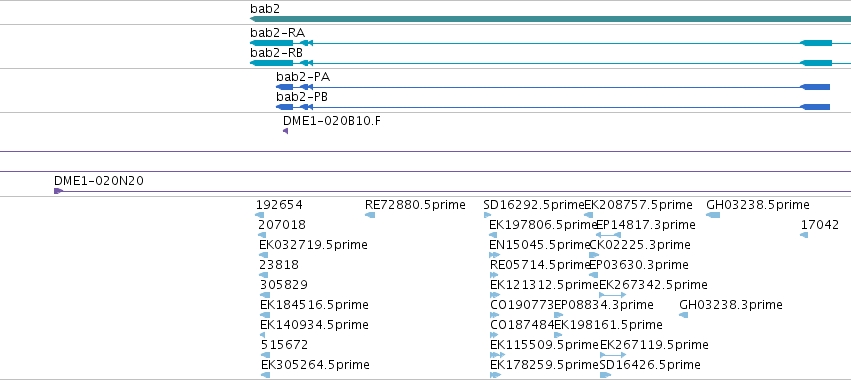Click the DME1-020B10.F arrow marker
851x380 pixels.
[285, 131]
